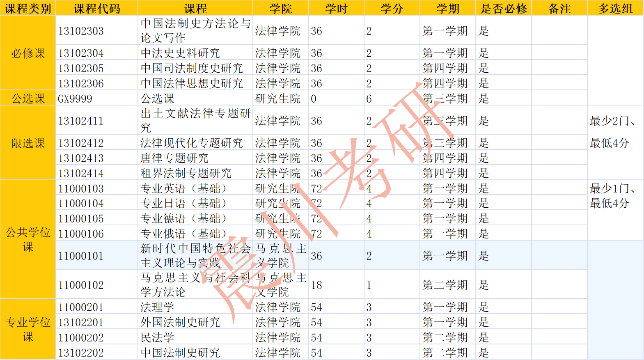Click course code 11000105
Screen dimensions: 644x360
tap(81, 218)
